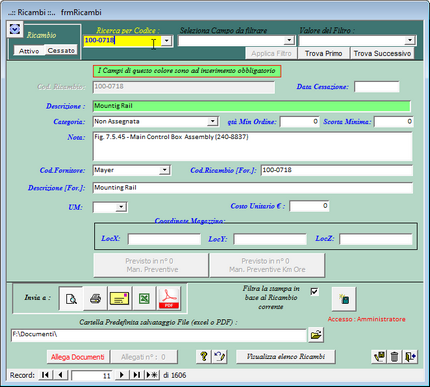Click the double-chevron icon at the top left
Screen dimensions: 430x387
(x=15, y=29)
